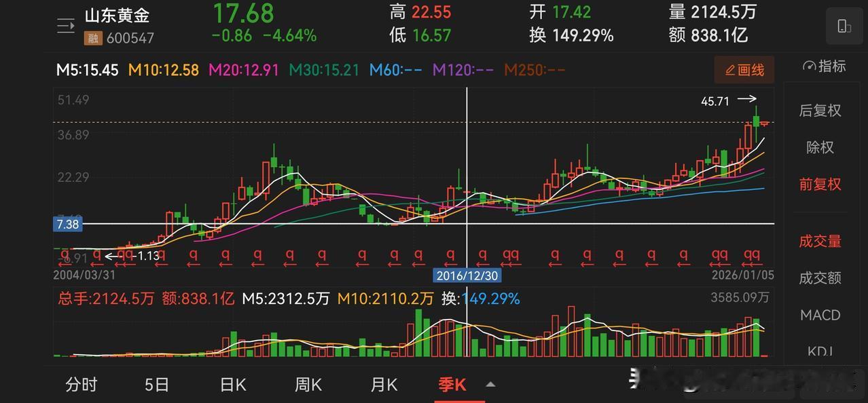868x403 pixels.
Task: Tap the 51.49 price axis value
Action: (73, 100)
